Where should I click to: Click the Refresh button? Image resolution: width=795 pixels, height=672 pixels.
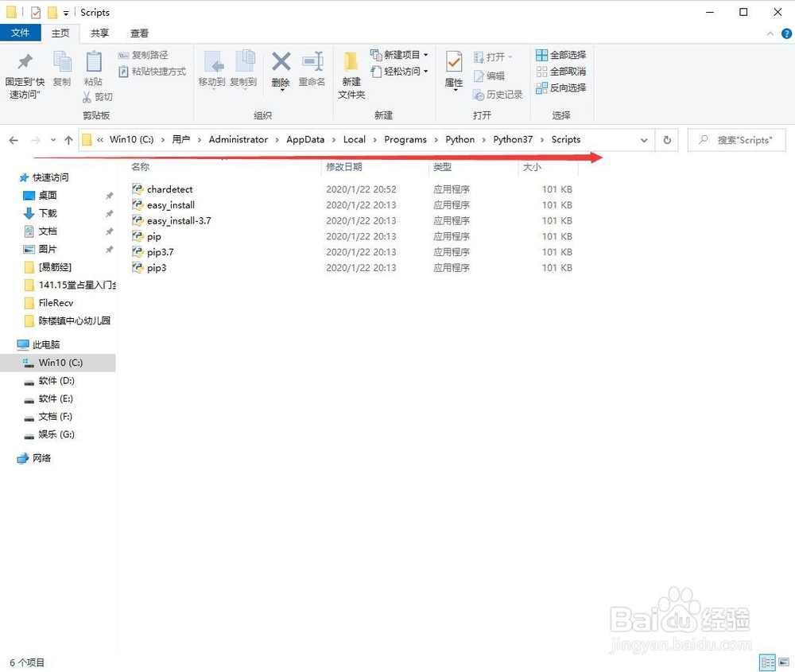point(667,140)
